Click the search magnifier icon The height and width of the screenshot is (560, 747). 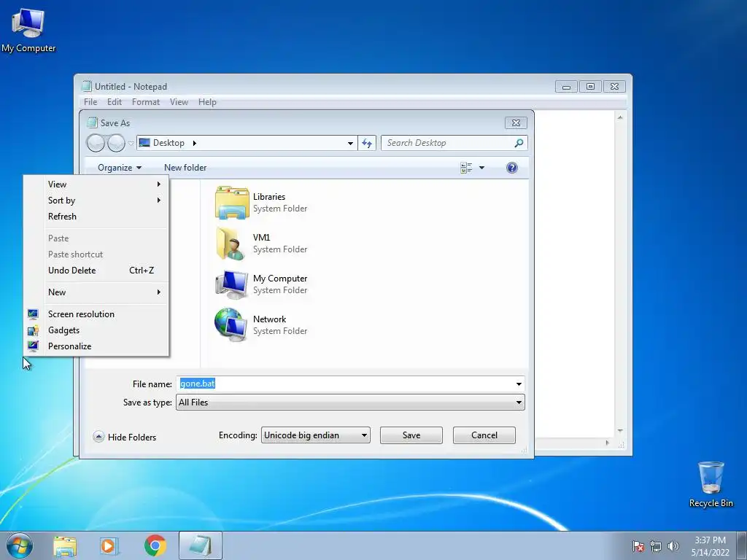[x=519, y=143]
